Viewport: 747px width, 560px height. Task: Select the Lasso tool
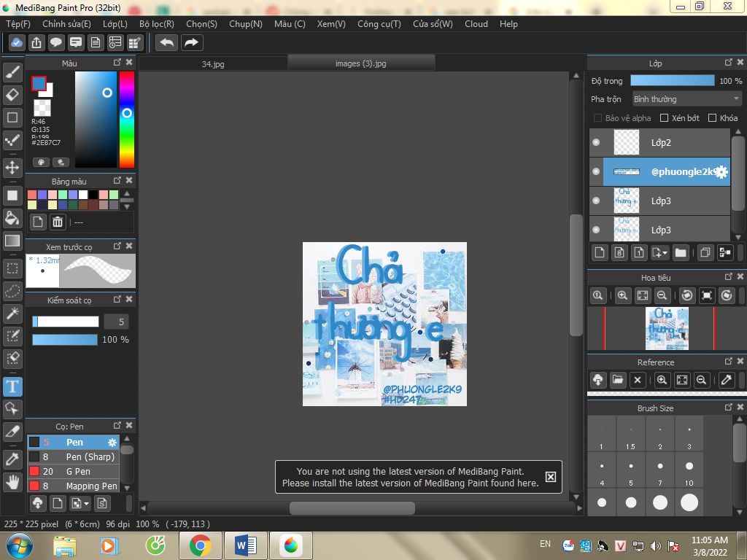[12, 291]
